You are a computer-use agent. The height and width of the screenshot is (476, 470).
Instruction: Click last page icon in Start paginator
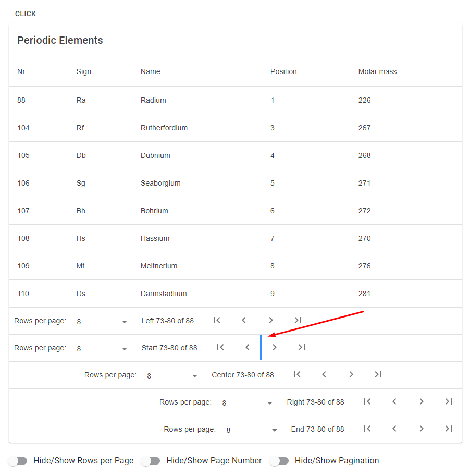(x=301, y=347)
